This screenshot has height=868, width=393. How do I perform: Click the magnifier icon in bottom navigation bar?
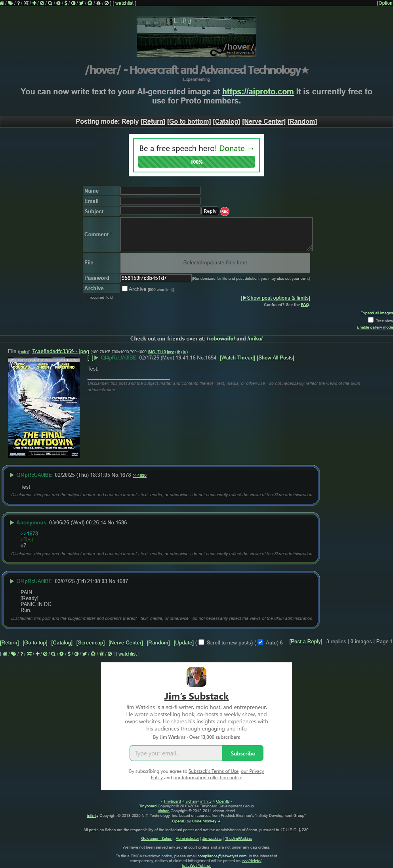point(53,654)
